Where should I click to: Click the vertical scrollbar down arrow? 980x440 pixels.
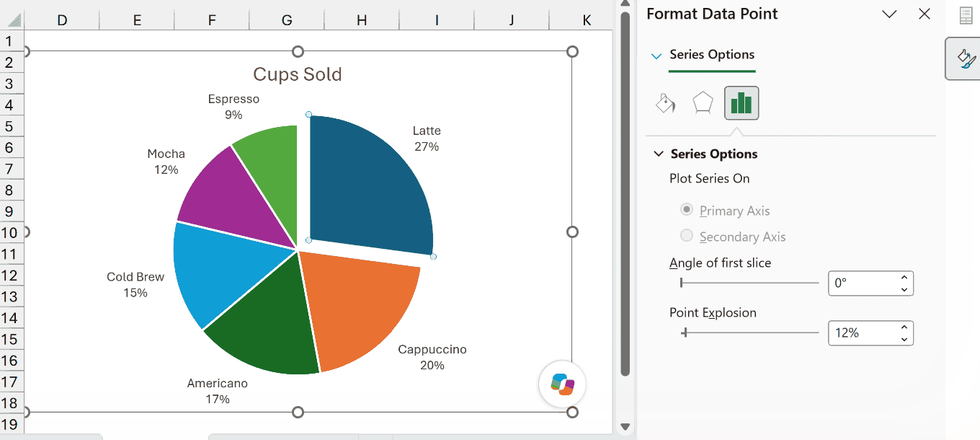tap(625, 427)
